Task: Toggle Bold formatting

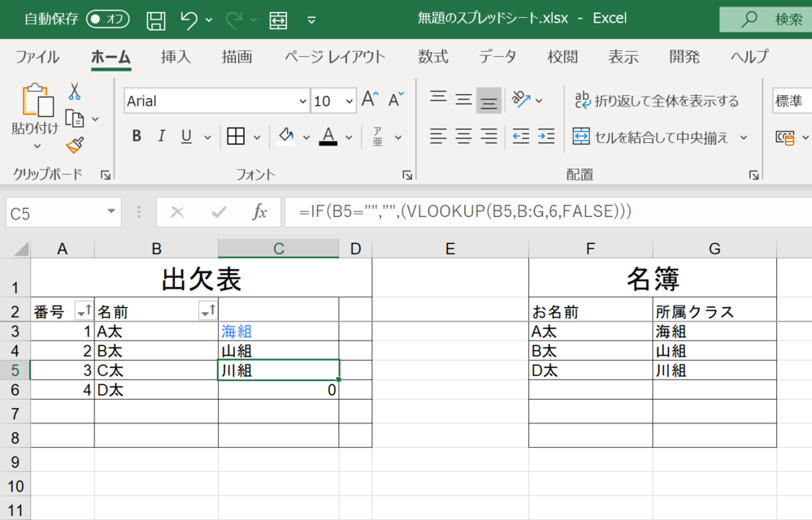Action: [x=137, y=136]
